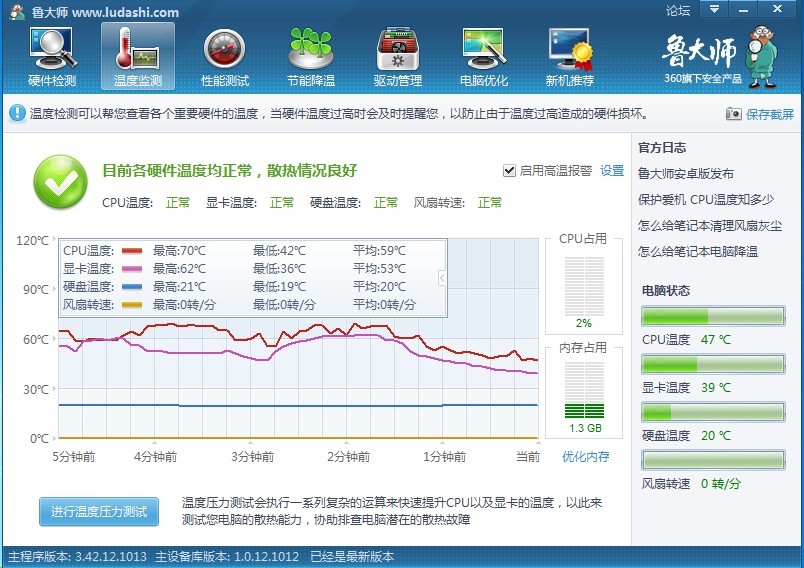Click the 90℃ axis label
This screenshot has width=804, height=568.
(36, 290)
